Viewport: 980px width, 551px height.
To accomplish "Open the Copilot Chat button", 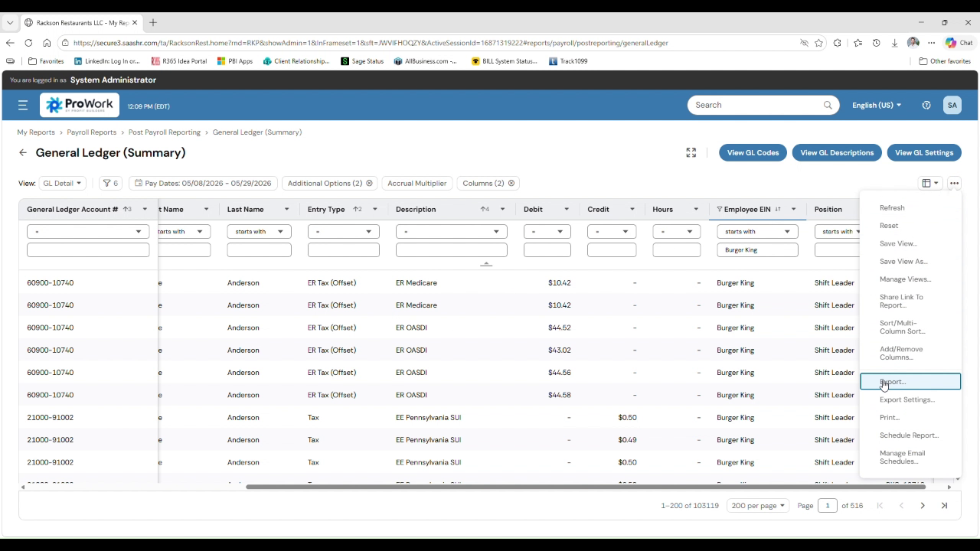I will (959, 43).
